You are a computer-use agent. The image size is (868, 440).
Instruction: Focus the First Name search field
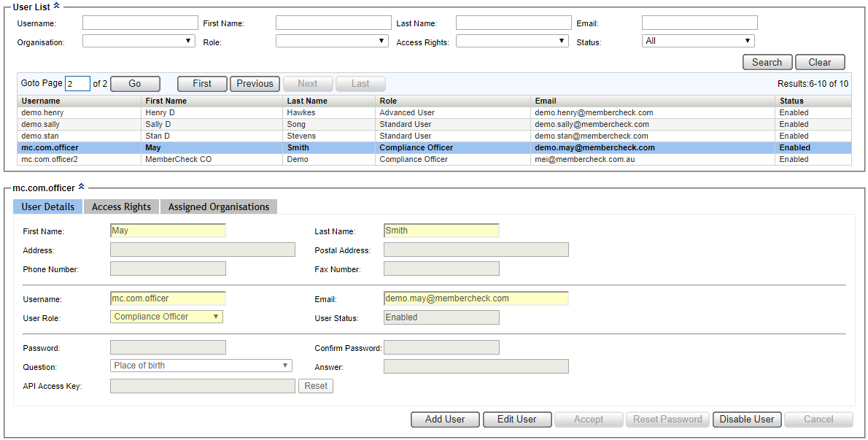[x=333, y=23]
